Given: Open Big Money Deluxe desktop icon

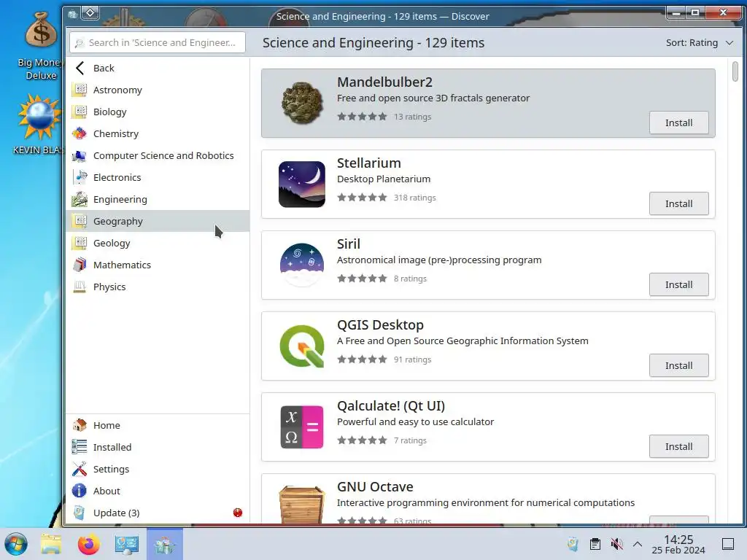Looking at the screenshot, I should pos(41,46).
